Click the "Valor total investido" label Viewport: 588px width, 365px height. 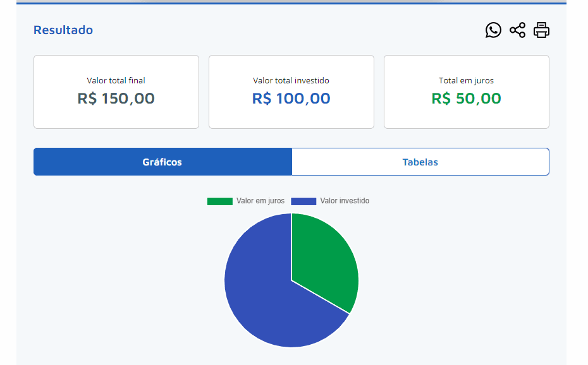coord(291,81)
